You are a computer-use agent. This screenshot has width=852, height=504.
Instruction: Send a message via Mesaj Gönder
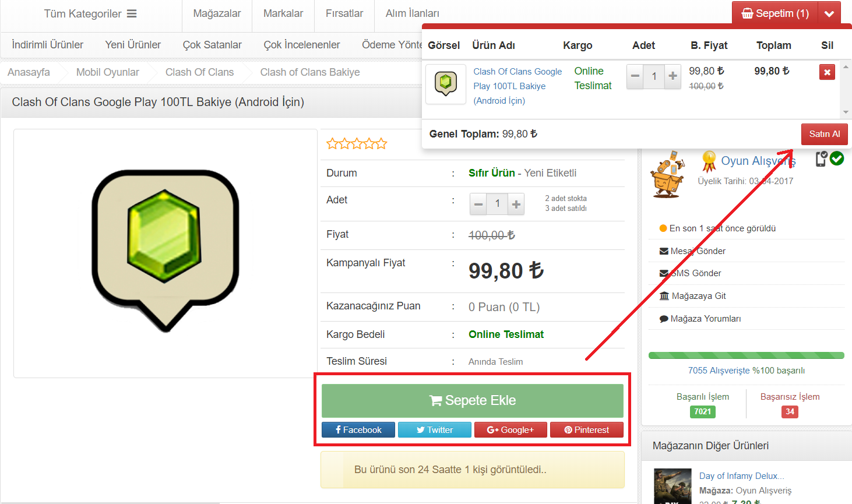(692, 251)
